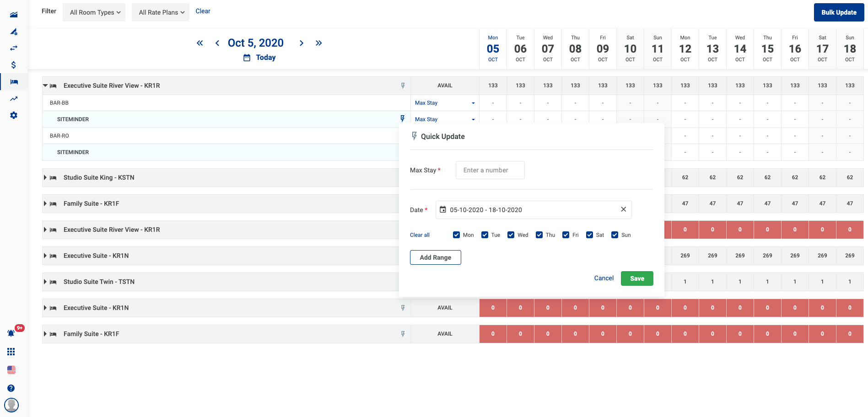Open the settings gear in sidebar
868x417 pixels.
tap(14, 115)
